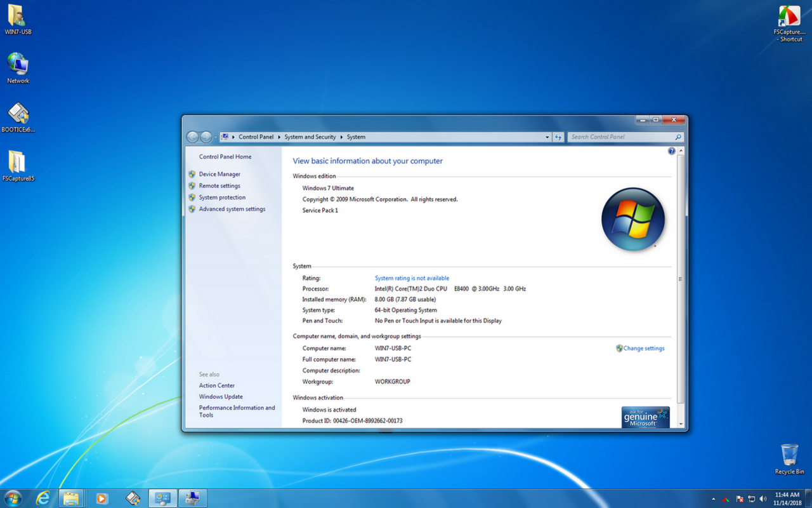Click the System breadcrumb segment
The width and height of the screenshot is (812, 508).
356,137
